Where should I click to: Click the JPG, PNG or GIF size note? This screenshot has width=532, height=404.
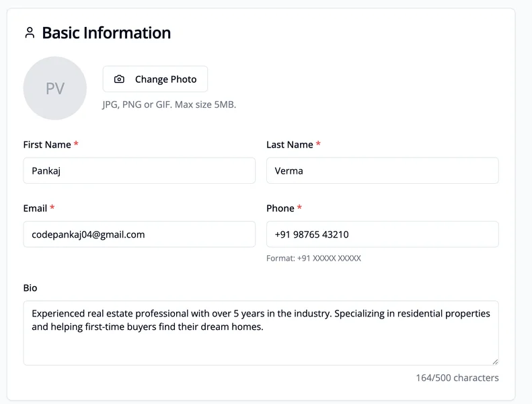click(169, 105)
